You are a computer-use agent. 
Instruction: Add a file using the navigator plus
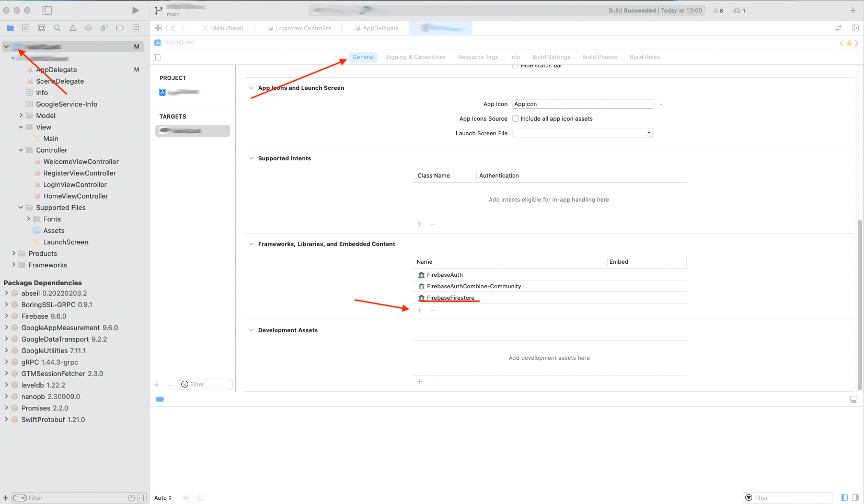tap(6, 498)
